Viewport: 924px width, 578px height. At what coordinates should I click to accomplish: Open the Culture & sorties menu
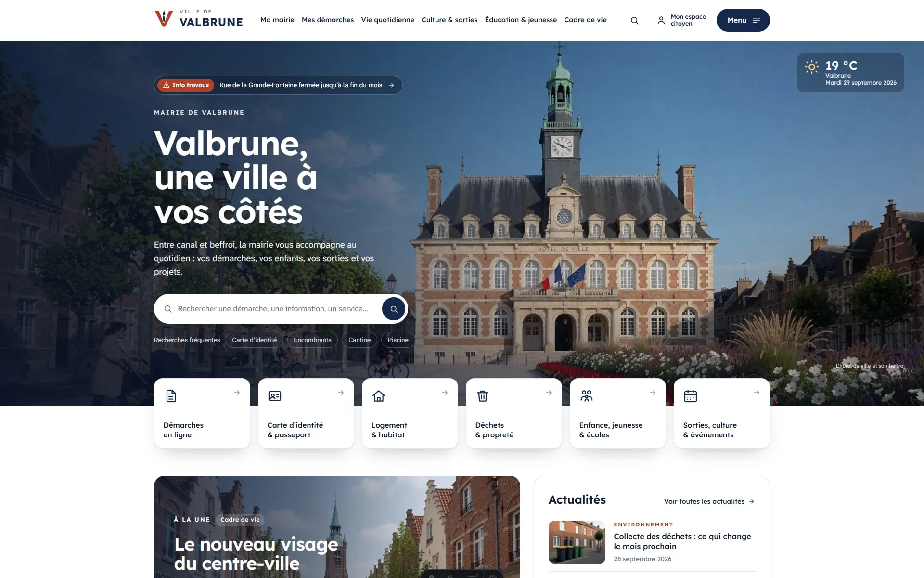point(449,20)
